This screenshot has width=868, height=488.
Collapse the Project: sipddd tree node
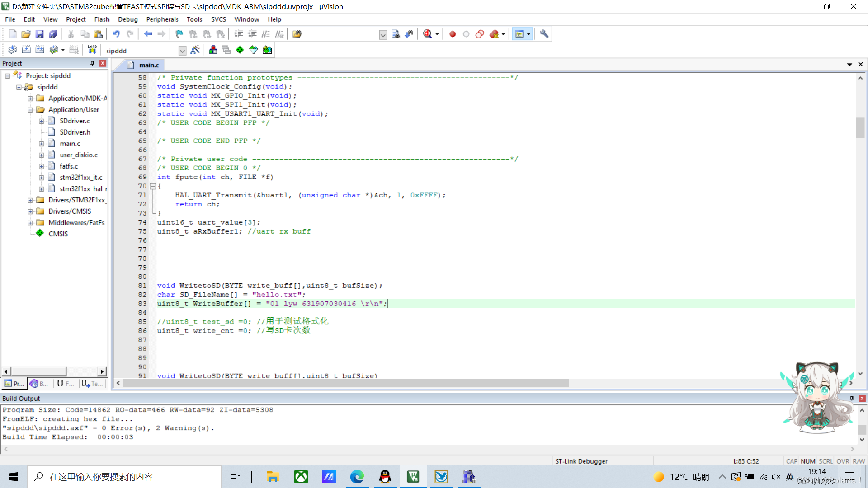point(8,76)
